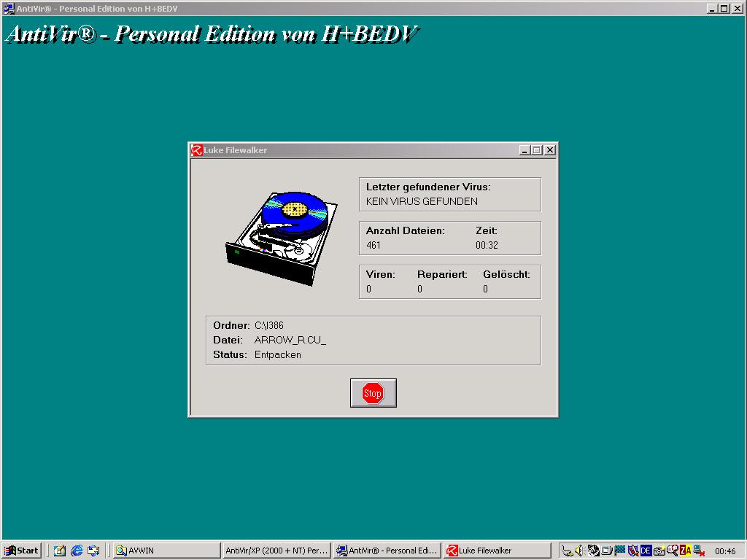Click the Stop button to halt the scan

coord(373,393)
